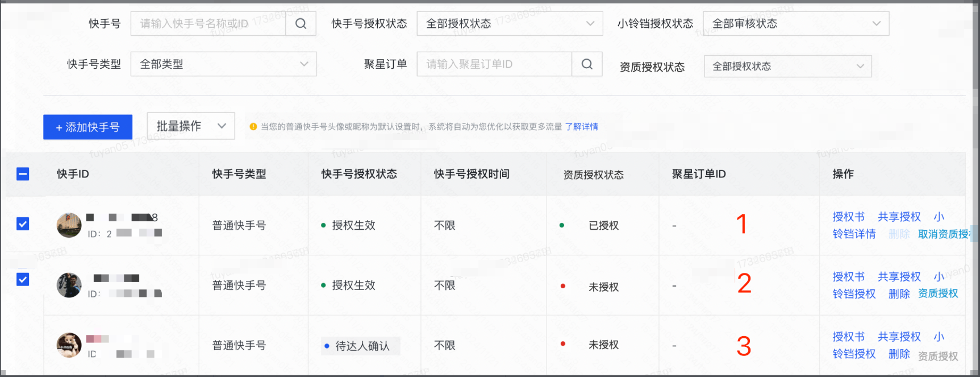Screen dimensions: 980x377
Task: Click 授权生效 status in first row
Action: (353, 225)
